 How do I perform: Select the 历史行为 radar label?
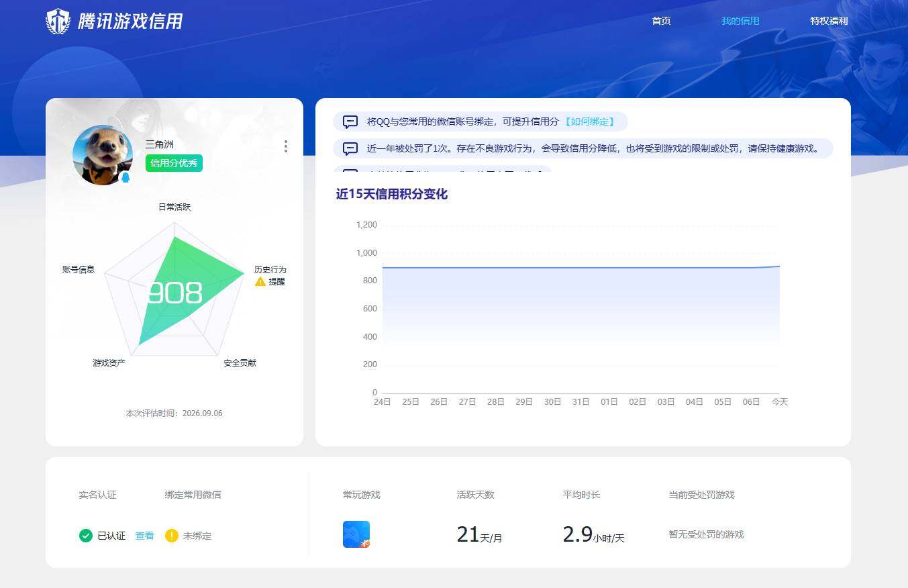(x=270, y=269)
